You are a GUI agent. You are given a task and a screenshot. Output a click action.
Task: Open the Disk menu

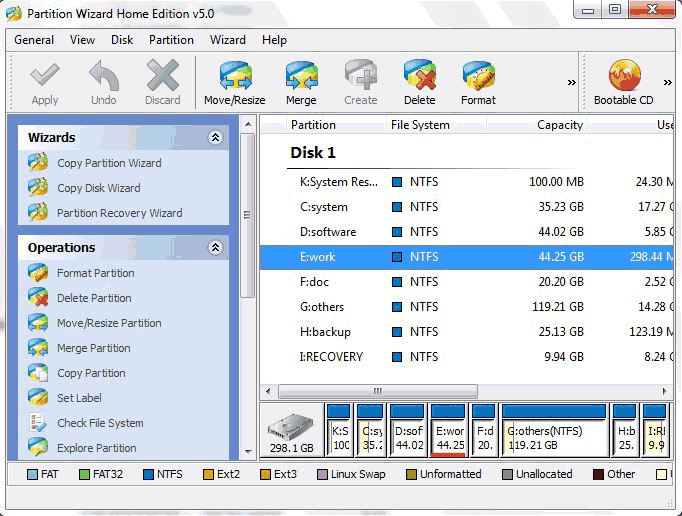pos(122,40)
